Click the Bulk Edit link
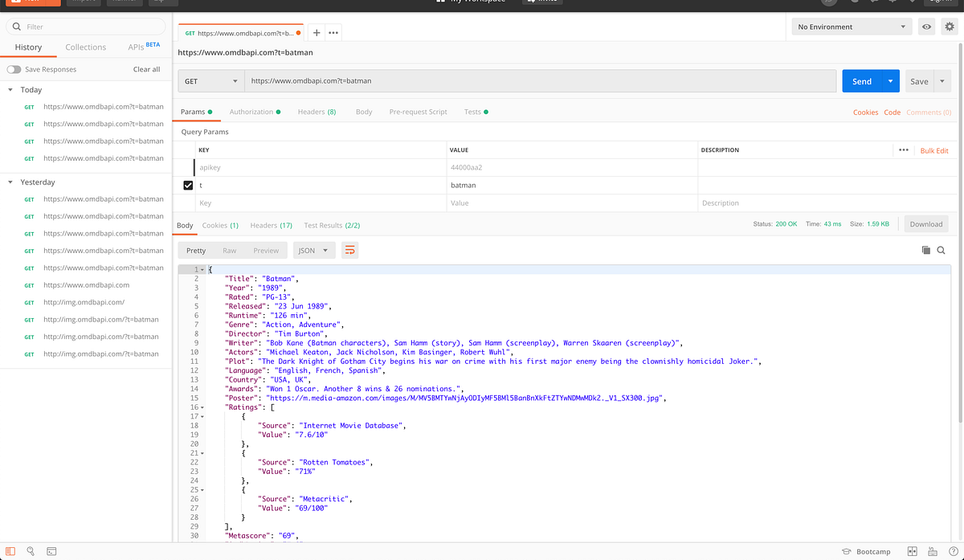964x560 pixels. tap(934, 150)
